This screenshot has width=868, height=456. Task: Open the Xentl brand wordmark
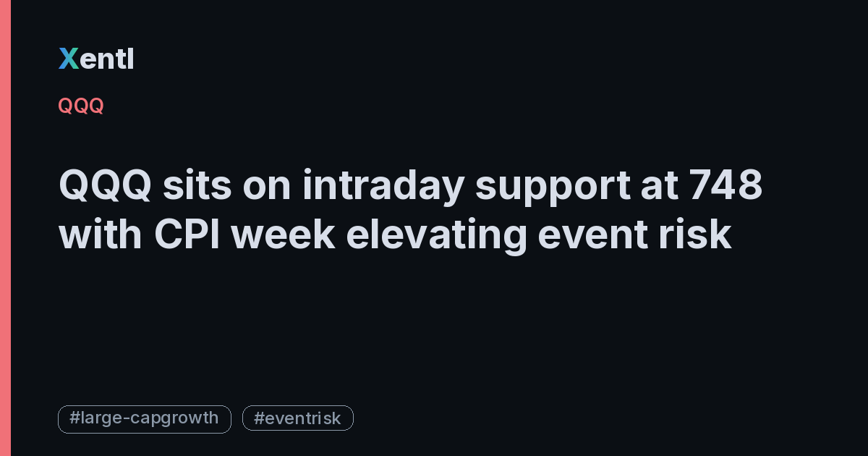tap(96, 59)
